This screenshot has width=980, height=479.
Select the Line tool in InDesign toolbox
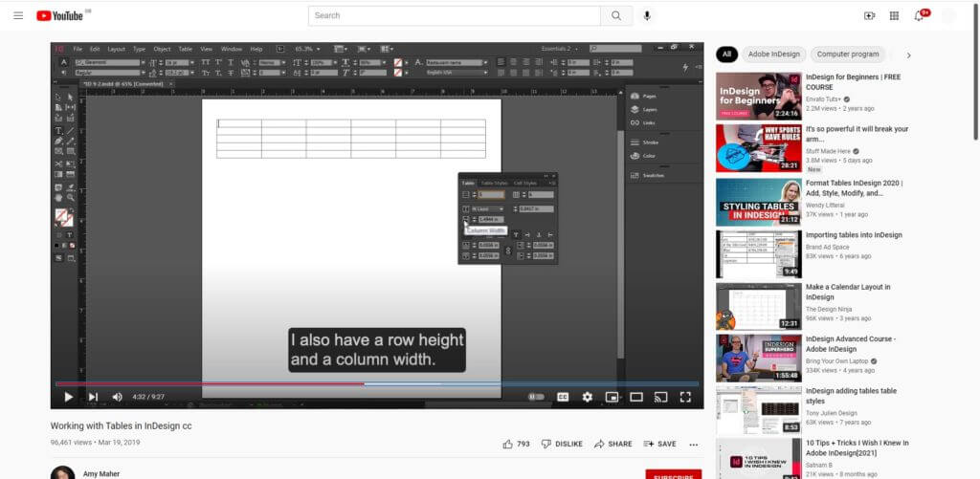click(70, 131)
